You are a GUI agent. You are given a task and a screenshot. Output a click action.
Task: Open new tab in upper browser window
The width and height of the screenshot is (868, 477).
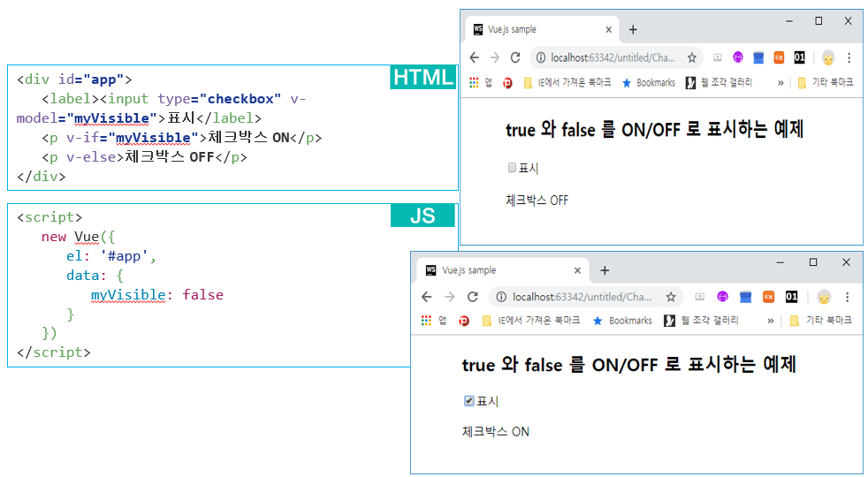[x=633, y=29]
